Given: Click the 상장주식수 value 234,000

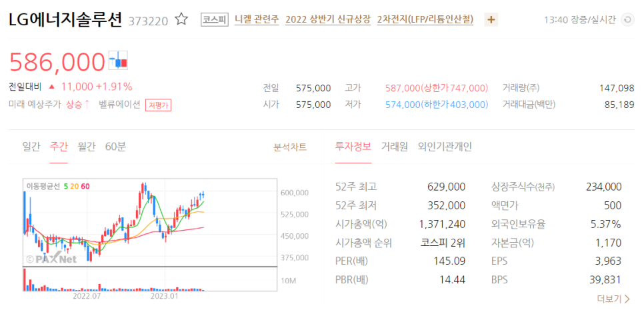Looking at the screenshot, I should pyautogui.click(x=603, y=187).
